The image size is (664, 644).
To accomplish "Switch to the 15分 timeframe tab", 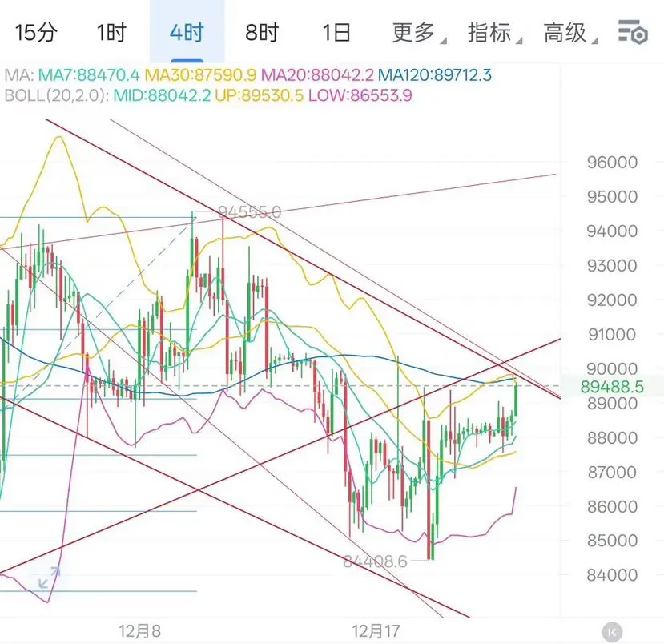I will [x=36, y=33].
